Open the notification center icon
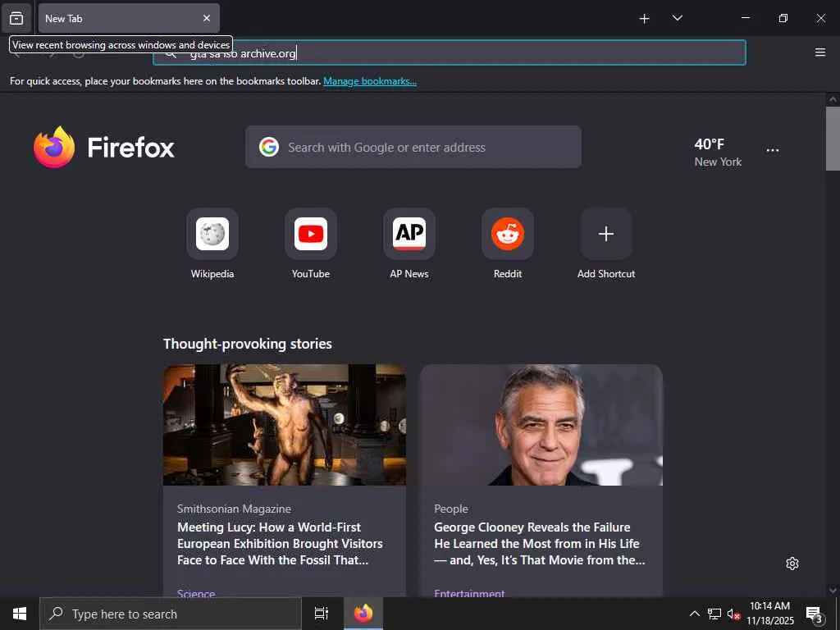The image size is (840, 630). 813,614
